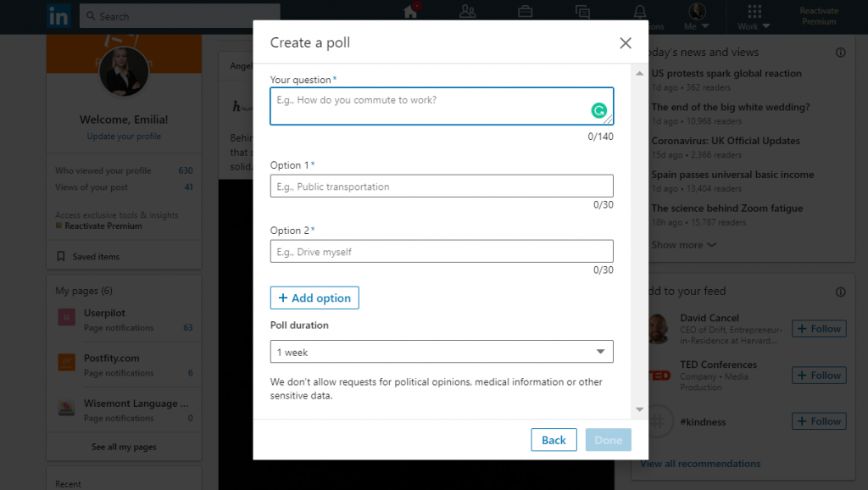
Task: Follow David Cancel
Action: point(818,328)
